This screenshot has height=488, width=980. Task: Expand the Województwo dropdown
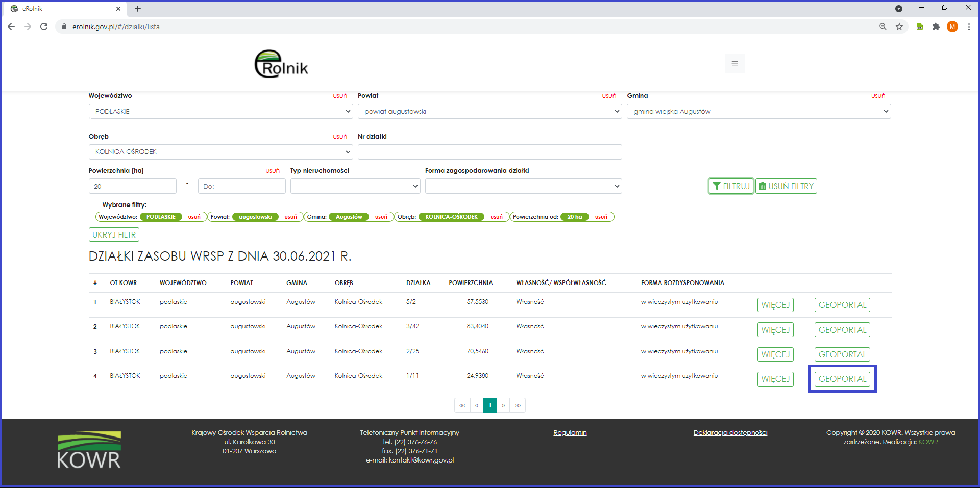(x=220, y=111)
